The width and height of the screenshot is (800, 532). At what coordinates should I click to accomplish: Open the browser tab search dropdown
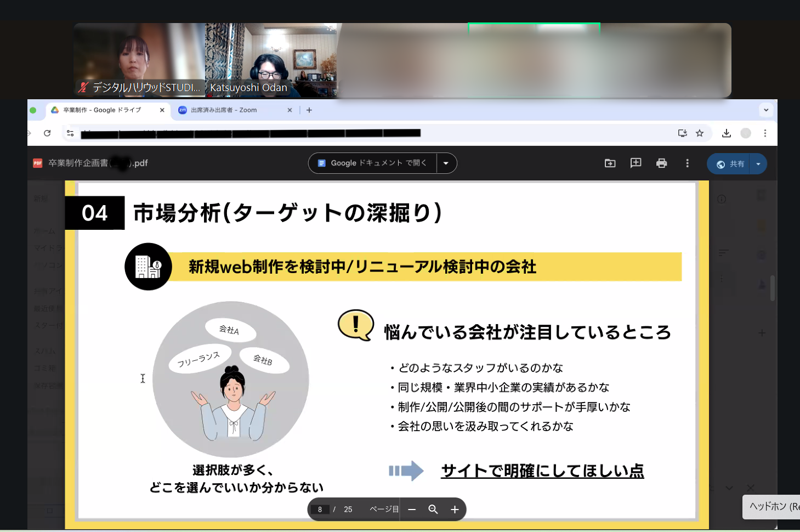(x=766, y=110)
